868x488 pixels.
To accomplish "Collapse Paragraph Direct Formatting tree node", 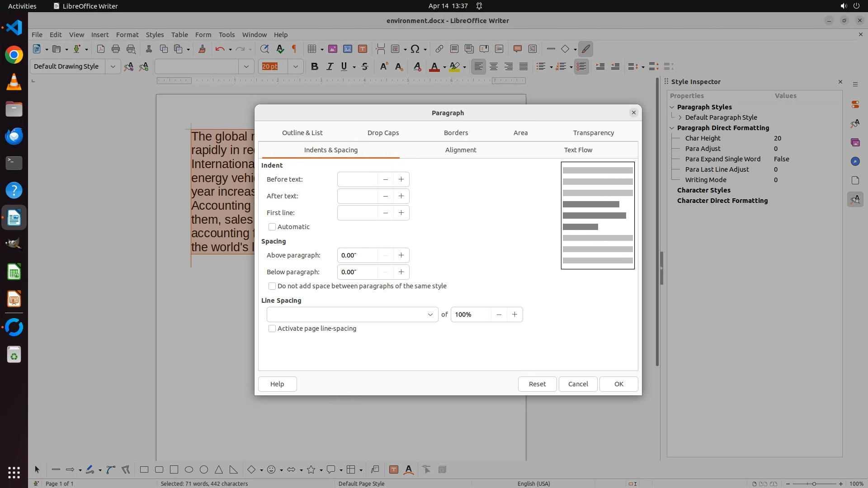I will coord(672,128).
